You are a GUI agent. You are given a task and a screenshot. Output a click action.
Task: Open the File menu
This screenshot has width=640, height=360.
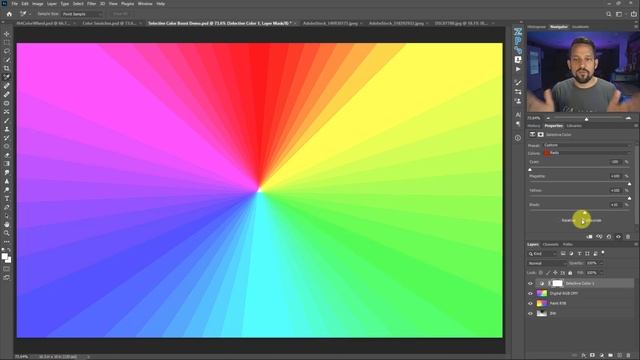pos(15,4)
